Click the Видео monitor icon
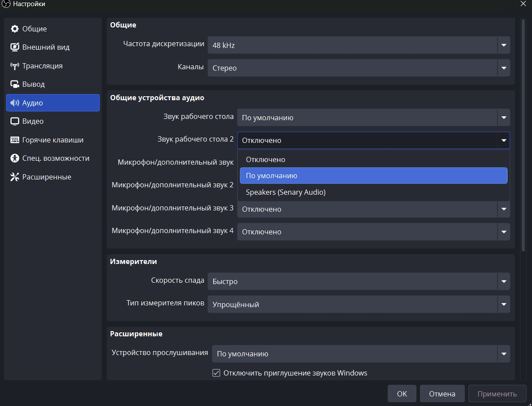The width and height of the screenshot is (532, 406). 15,121
